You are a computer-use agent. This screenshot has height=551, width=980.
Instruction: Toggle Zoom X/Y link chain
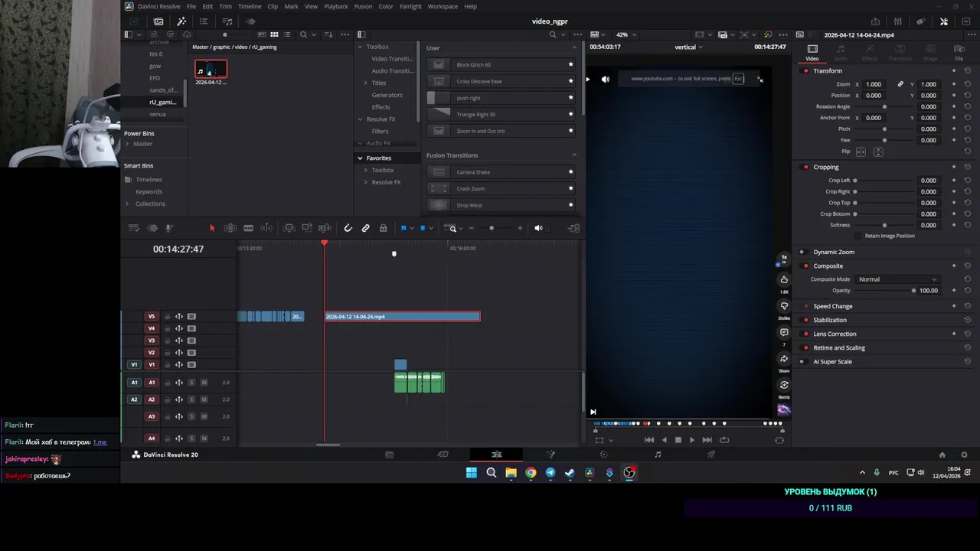pos(900,84)
